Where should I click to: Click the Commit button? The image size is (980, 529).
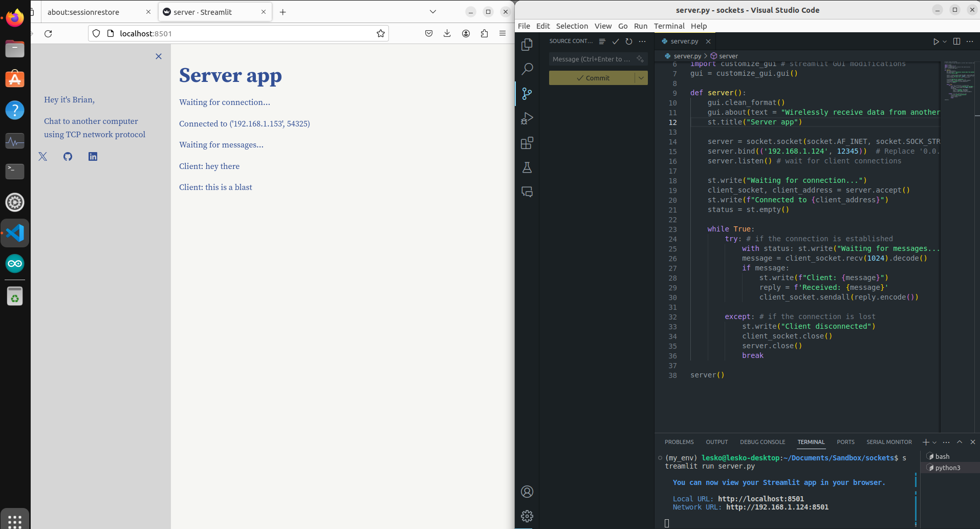592,78
